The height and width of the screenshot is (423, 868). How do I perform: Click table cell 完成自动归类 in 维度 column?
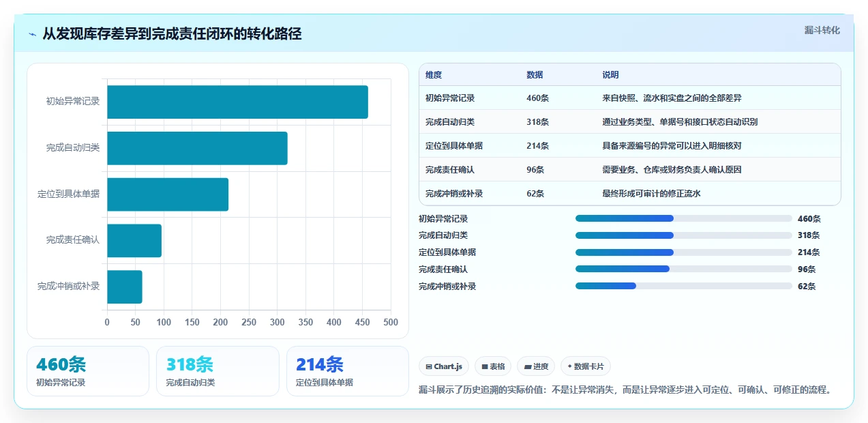point(450,122)
